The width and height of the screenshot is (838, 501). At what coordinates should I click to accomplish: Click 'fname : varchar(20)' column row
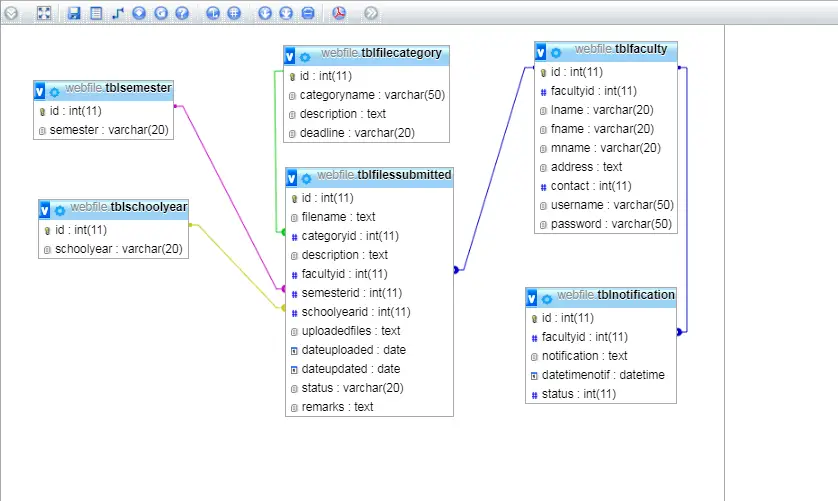click(x=606, y=129)
